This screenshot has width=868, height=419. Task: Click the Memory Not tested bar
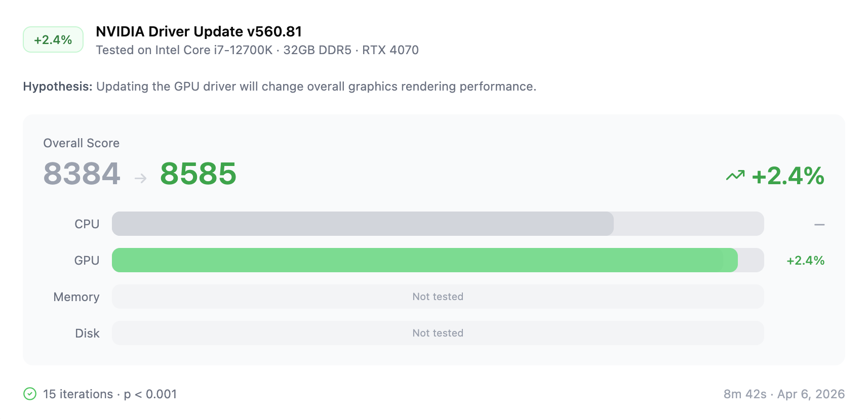pyautogui.click(x=438, y=297)
